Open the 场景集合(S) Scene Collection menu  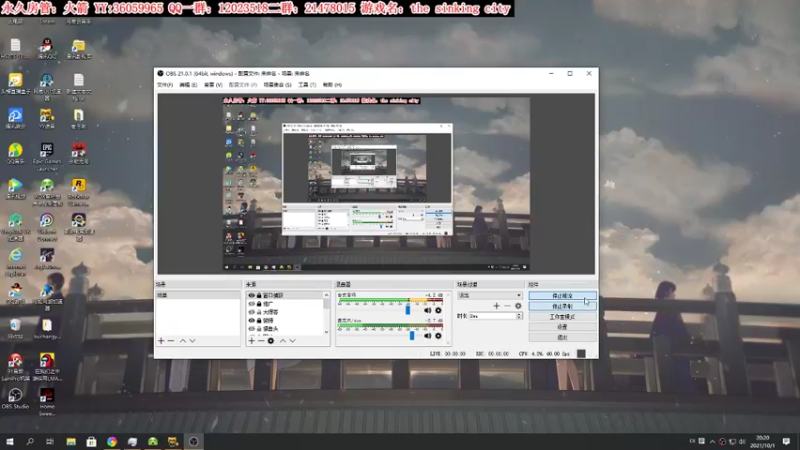click(278, 85)
